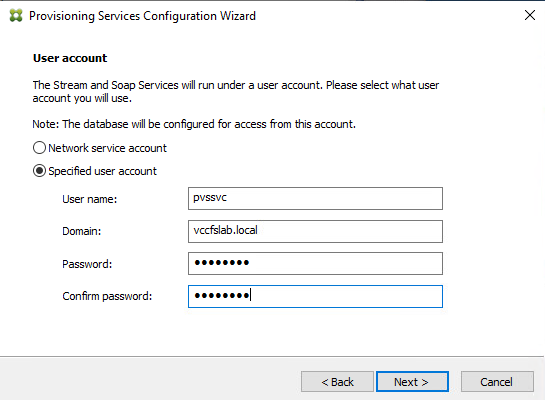This screenshot has width=545, height=400.
Task: Go back with the Back button
Action: coord(337,382)
